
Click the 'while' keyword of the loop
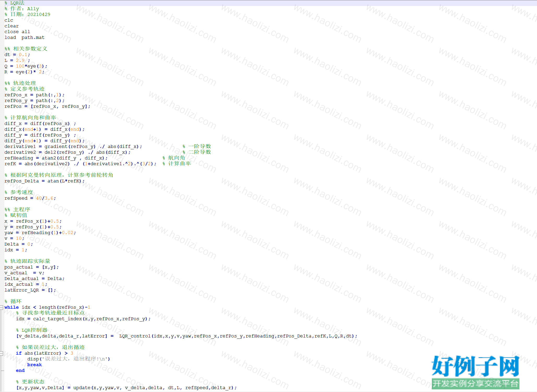pyautogui.click(x=12, y=307)
